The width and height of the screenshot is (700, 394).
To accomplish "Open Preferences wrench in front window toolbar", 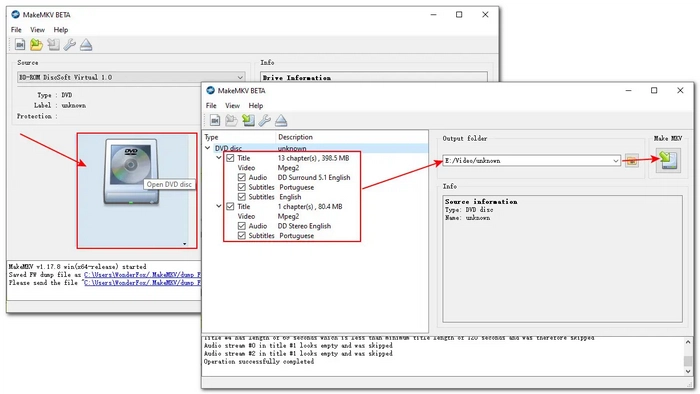I will (x=265, y=120).
